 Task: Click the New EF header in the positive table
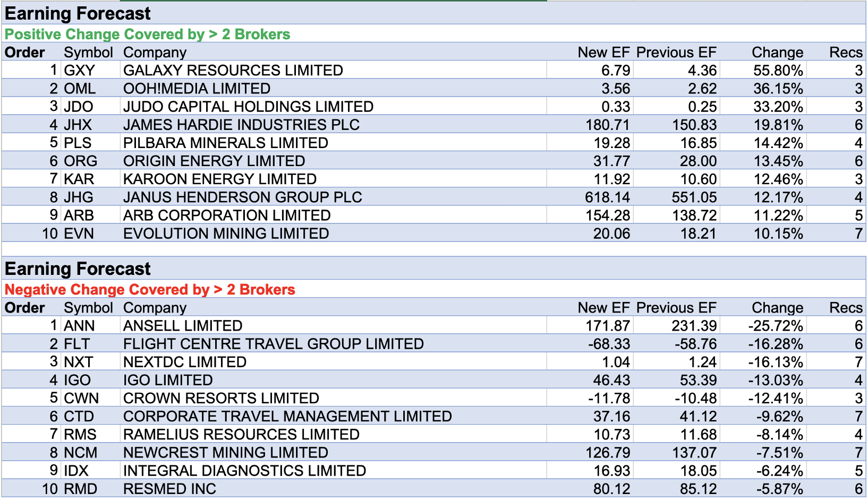click(603, 53)
